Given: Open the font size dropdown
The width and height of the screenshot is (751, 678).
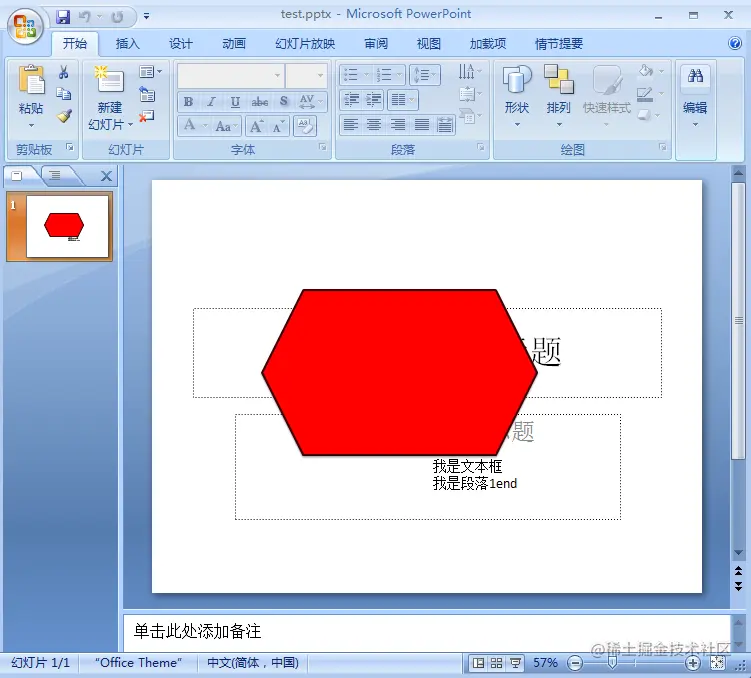Looking at the screenshot, I should click(x=320, y=76).
